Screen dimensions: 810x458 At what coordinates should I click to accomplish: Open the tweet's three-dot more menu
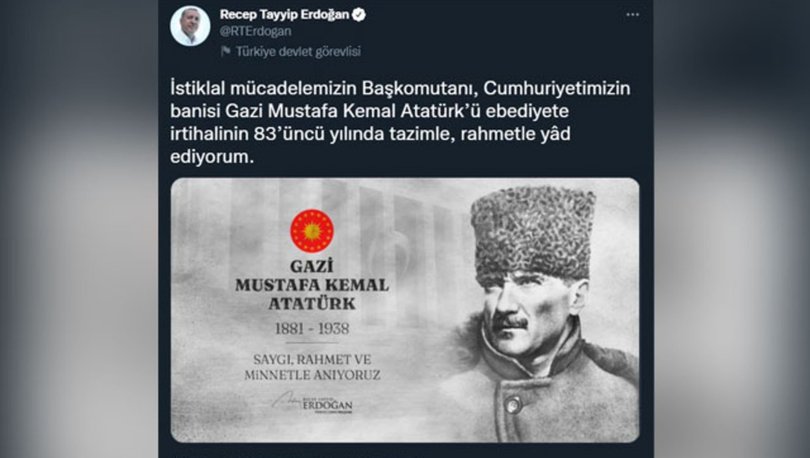coord(632,15)
